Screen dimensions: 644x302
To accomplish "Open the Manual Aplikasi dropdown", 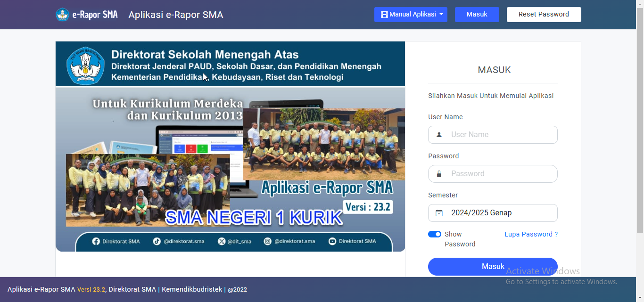I will [411, 15].
